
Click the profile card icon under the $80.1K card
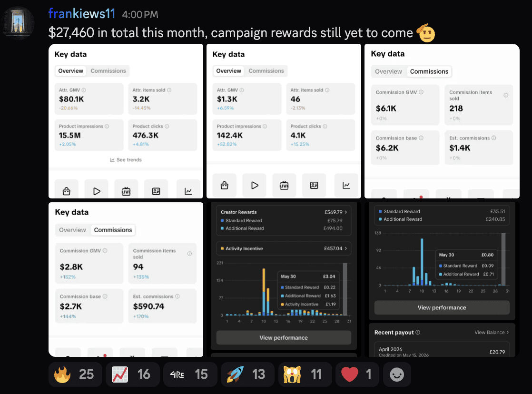pyautogui.click(x=156, y=191)
